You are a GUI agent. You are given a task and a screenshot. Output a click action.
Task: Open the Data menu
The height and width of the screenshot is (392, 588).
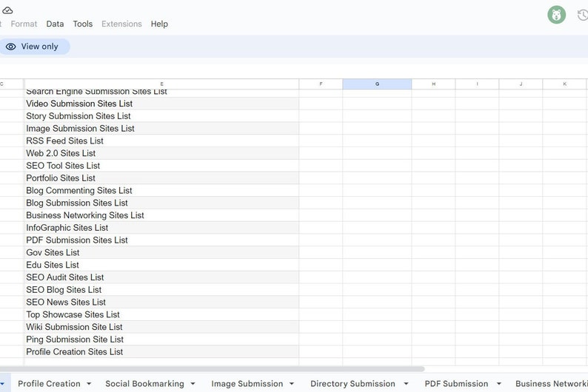[55, 24]
